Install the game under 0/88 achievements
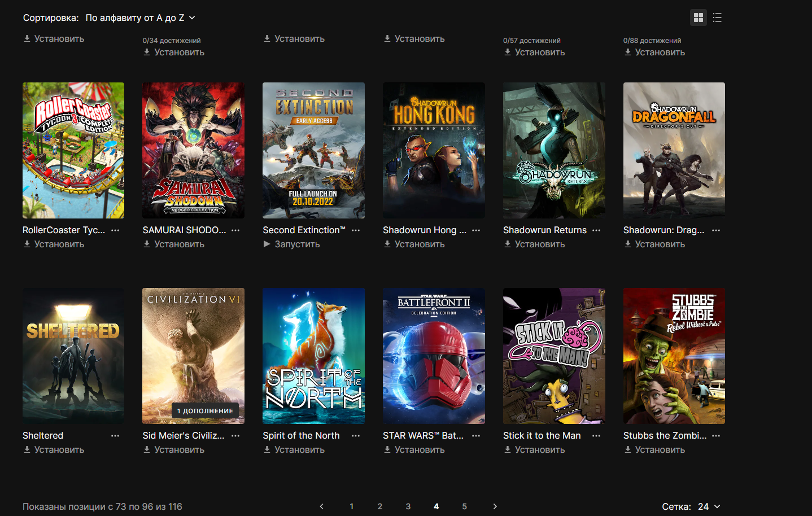 point(654,53)
